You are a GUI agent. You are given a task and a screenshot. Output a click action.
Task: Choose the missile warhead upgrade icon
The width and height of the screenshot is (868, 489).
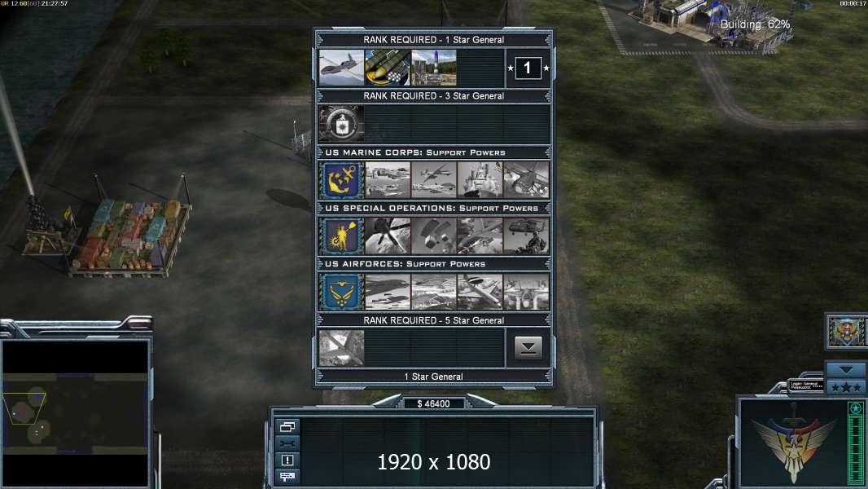pos(388,68)
